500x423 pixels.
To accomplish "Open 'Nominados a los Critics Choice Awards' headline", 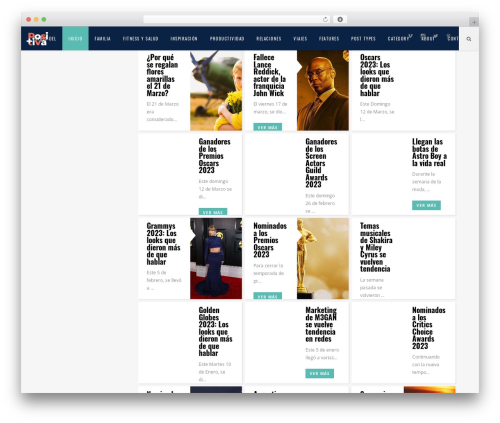I will point(429,328).
